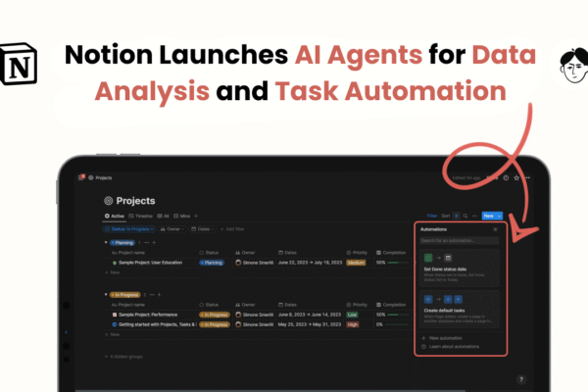This screenshot has width=588, height=392.
Task: Click the Getting started row page icon
Action: (x=115, y=324)
